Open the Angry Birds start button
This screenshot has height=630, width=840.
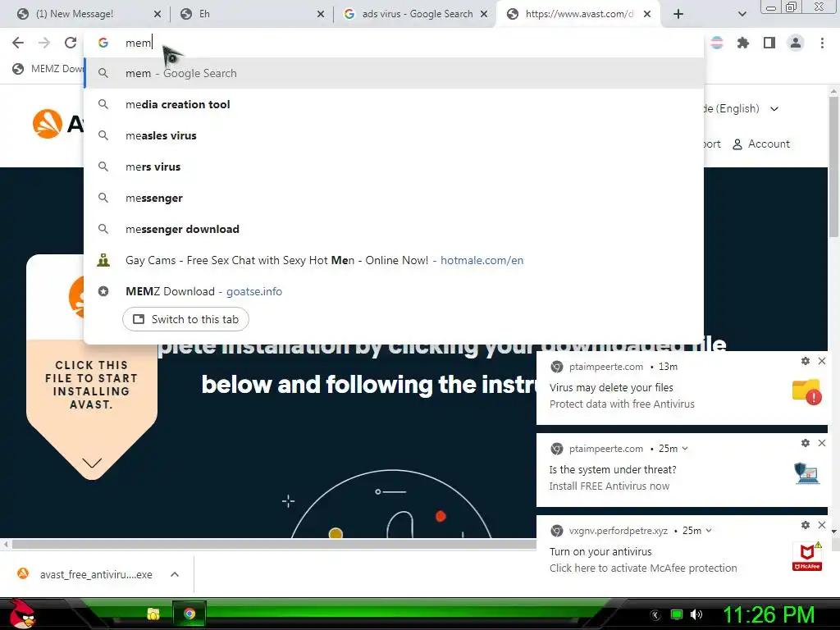point(21,614)
